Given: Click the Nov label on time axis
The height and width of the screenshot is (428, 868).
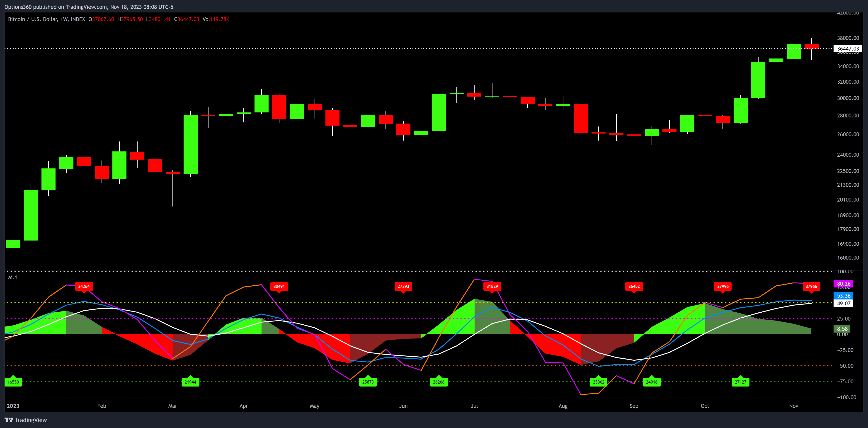Looking at the screenshot, I should (x=794, y=406).
